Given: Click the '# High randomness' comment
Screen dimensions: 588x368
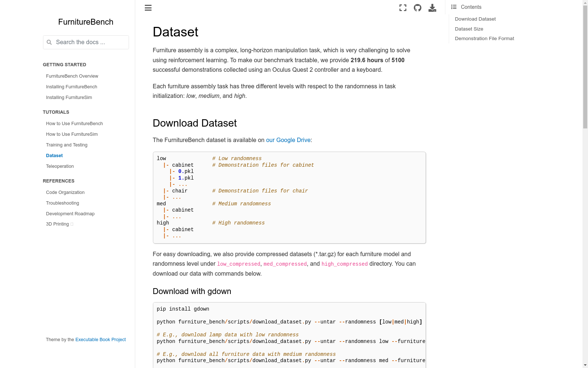Looking at the screenshot, I should point(239,223).
